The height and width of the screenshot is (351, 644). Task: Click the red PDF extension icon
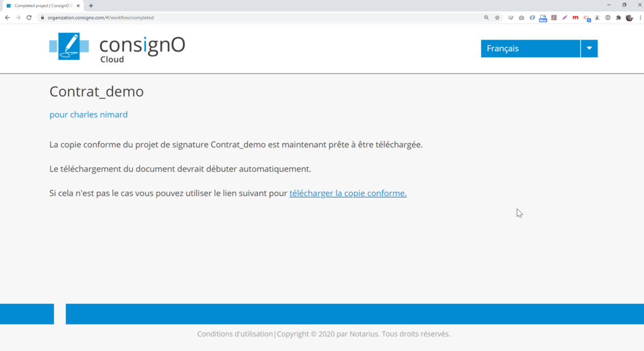(x=554, y=18)
